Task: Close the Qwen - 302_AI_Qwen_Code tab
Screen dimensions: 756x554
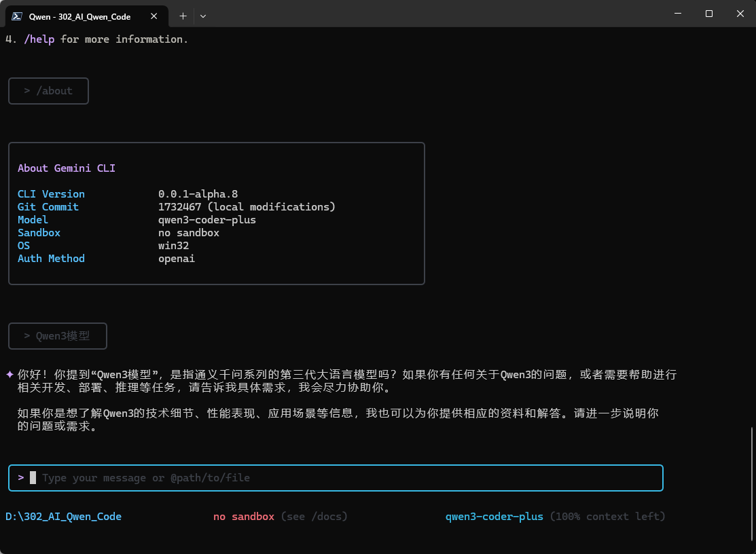Action: click(154, 16)
